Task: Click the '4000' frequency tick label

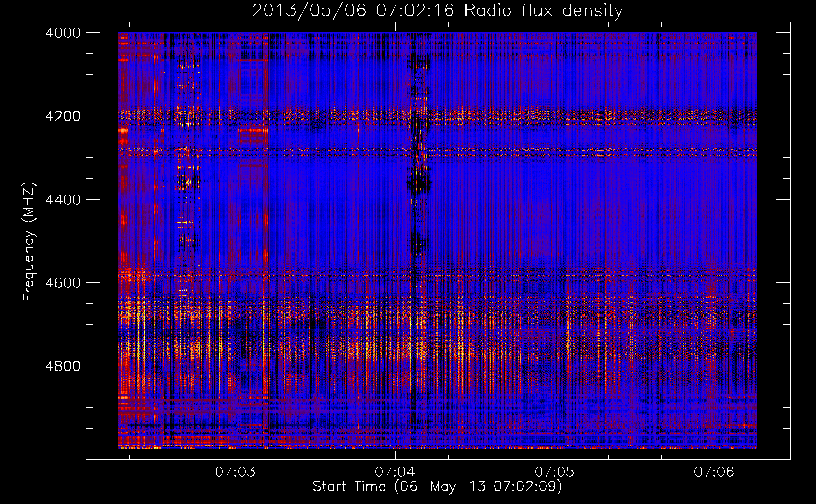Action: tap(63, 33)
